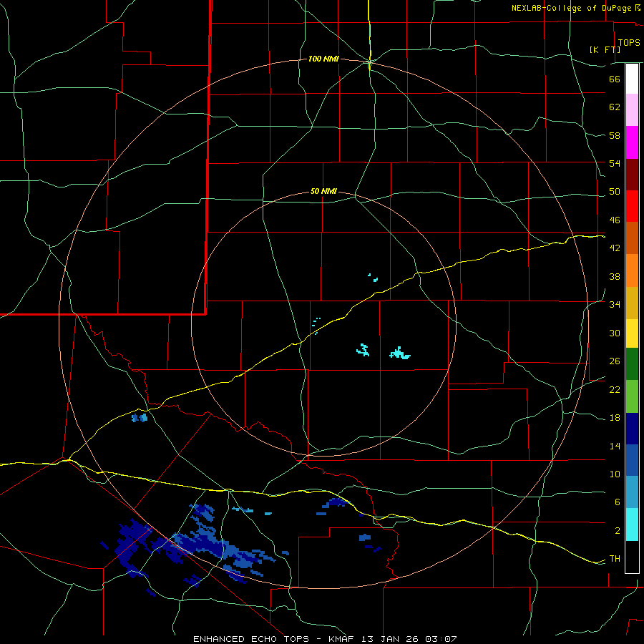Click the light pink legend swatch

click(x=632, y=109)
